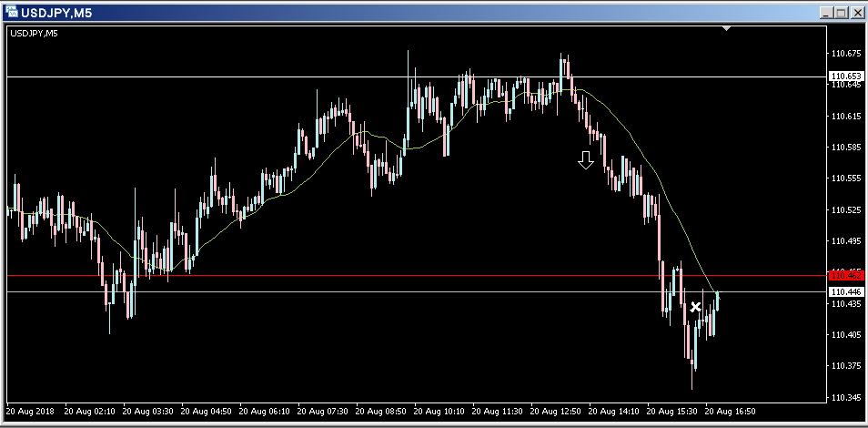Screen dimensions: 868x428
Task: Select the white horizontal line at 110.653
Action: [x=417, y=76]
